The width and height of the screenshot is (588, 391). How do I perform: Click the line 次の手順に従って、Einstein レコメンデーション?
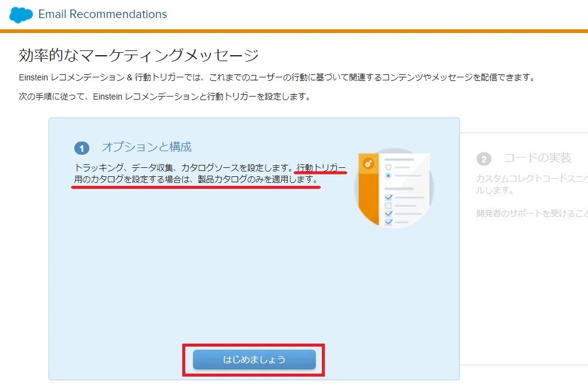click(165, 97)
